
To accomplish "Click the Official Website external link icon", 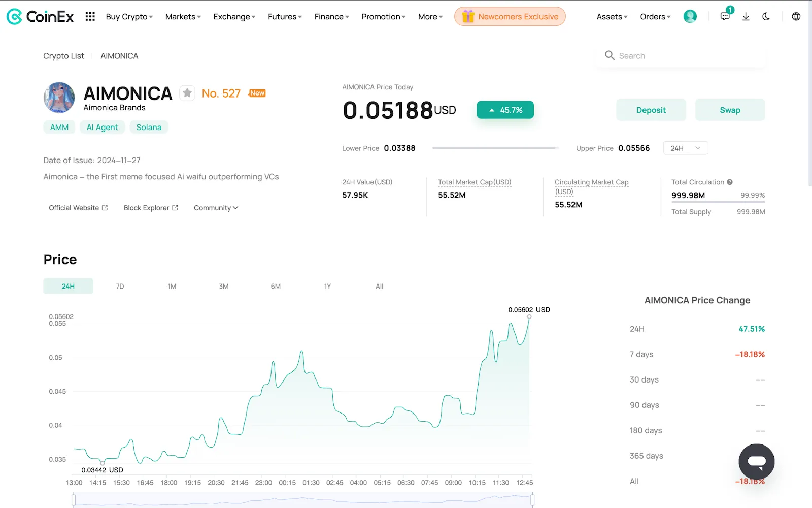I will [x=105, y=208].
